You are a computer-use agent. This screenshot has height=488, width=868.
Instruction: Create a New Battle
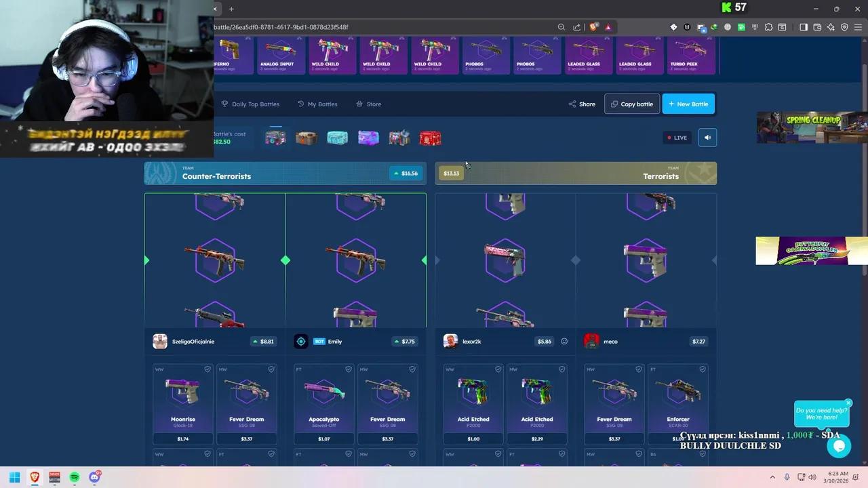(688, 104)
